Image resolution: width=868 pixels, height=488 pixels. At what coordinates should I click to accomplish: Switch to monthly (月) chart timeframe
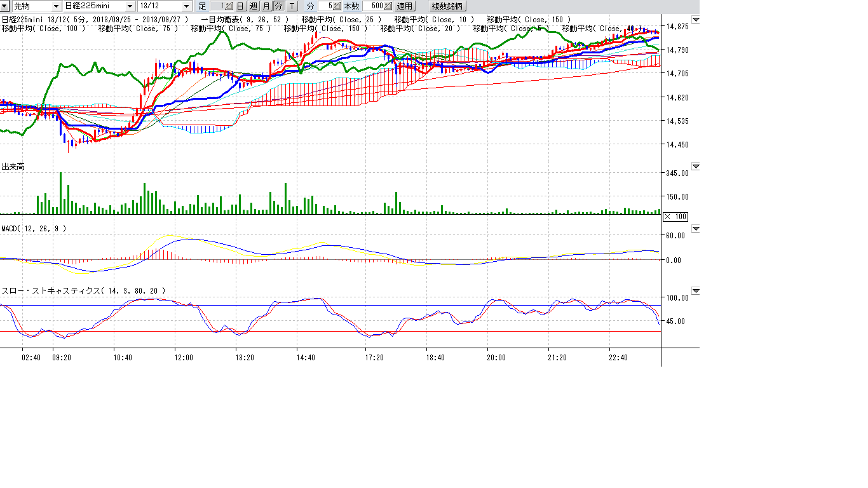click(266, 6)
